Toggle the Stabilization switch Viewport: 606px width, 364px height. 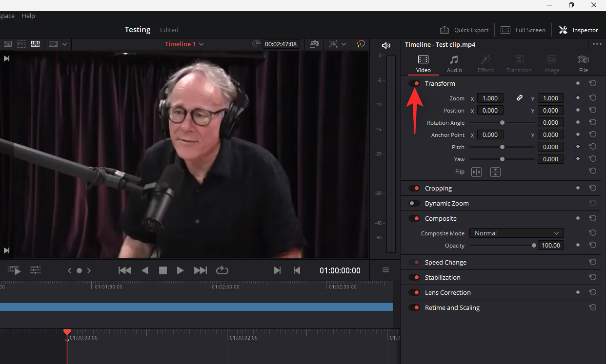coord(414,277)
